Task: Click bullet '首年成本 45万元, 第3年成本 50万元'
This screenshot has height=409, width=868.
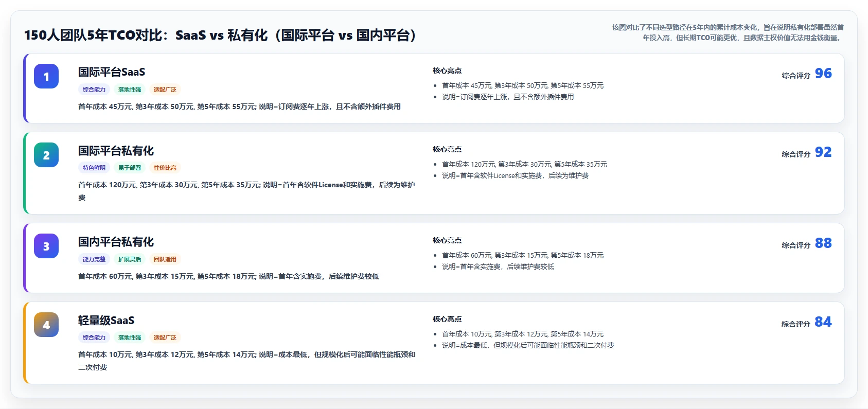Action: click(x=523, y=85)
